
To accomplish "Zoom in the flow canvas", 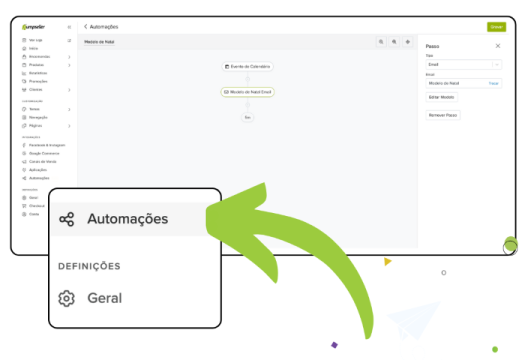I will click(394, 42).
